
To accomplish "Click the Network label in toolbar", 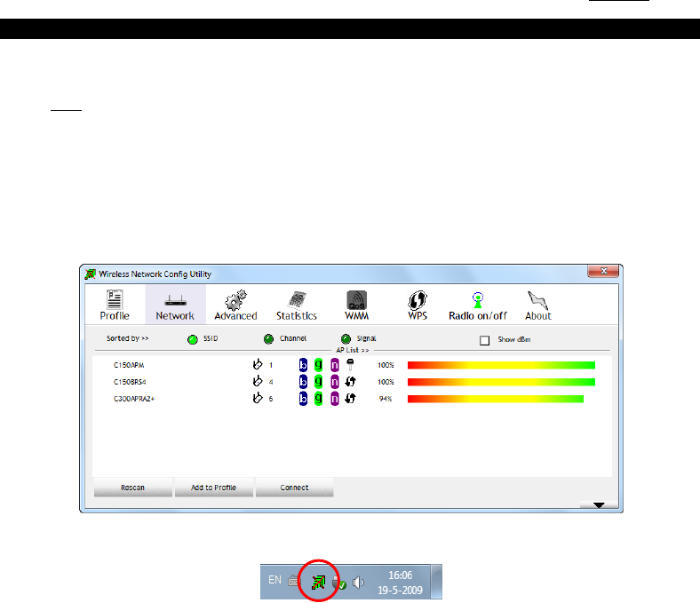I will coord(175,316).
